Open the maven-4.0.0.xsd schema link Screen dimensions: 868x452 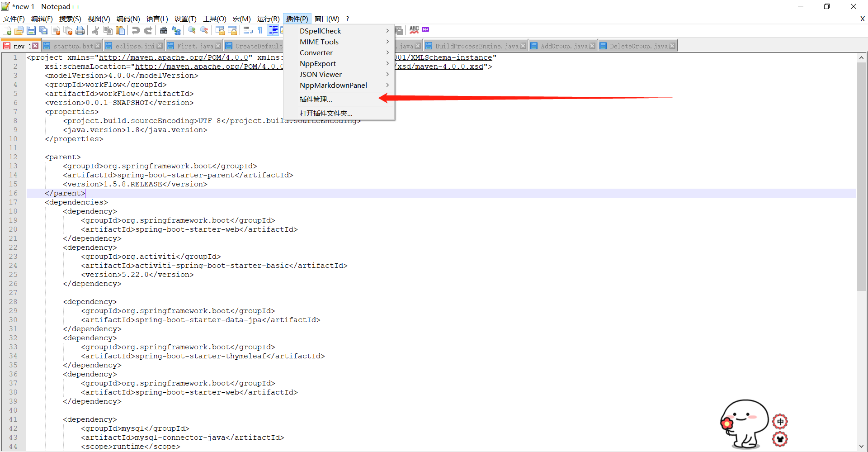(440, 67)
